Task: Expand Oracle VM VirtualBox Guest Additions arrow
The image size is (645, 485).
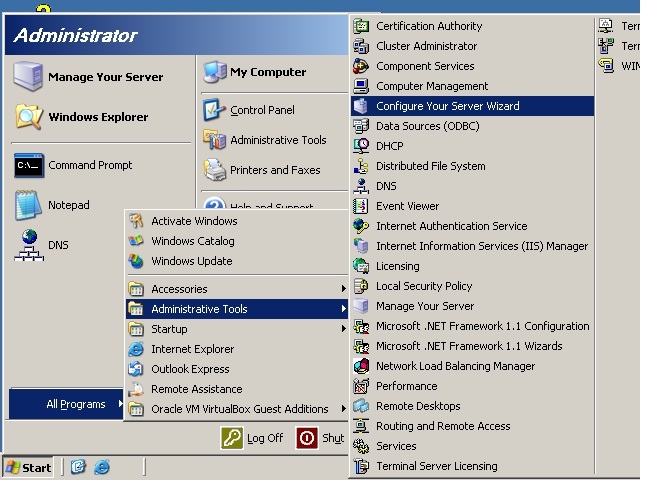Action: [343, 409]
